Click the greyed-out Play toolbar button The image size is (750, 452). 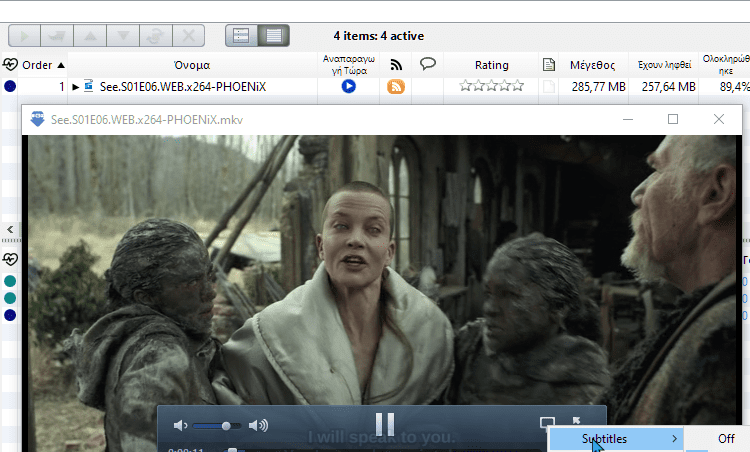[25, 36]
